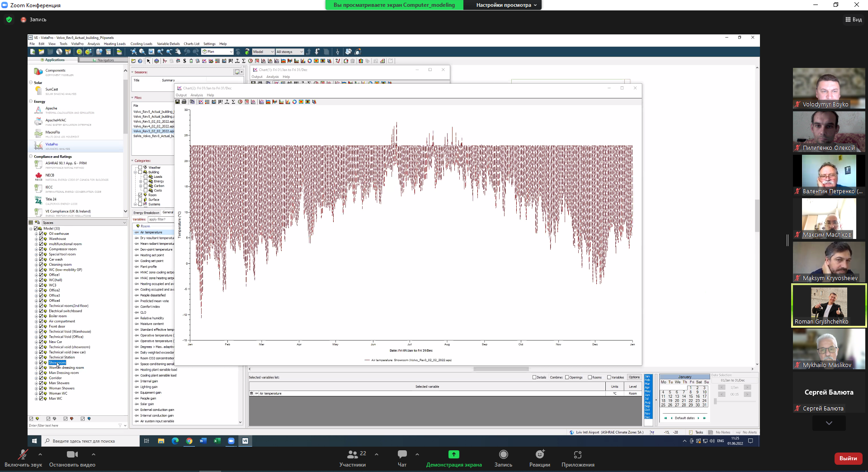Uncheck the Warehouse room checkbox

pyautogui.click(x=41, y=239)
